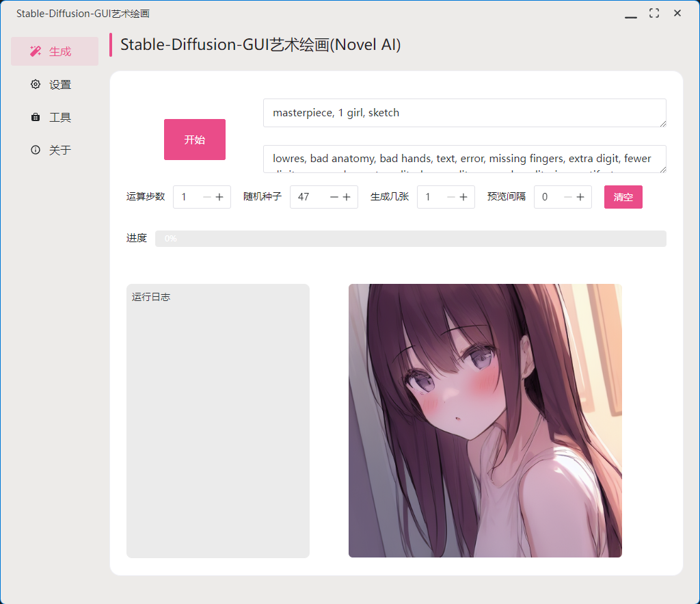This screenshot has height=604, width=700.
Task: Open the 设置 (Settings) sidebar tab
Action: tap(55, 84)
